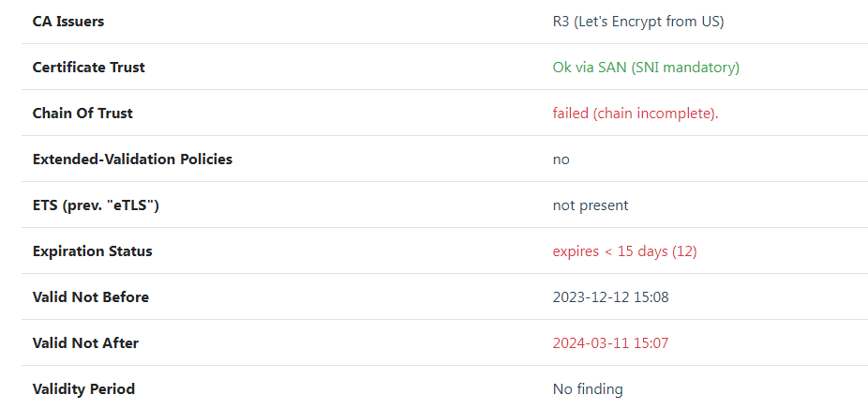Click the Certificate Trust label
The height and width of the screenshot is (410, 868).
(x=88, y=67)
